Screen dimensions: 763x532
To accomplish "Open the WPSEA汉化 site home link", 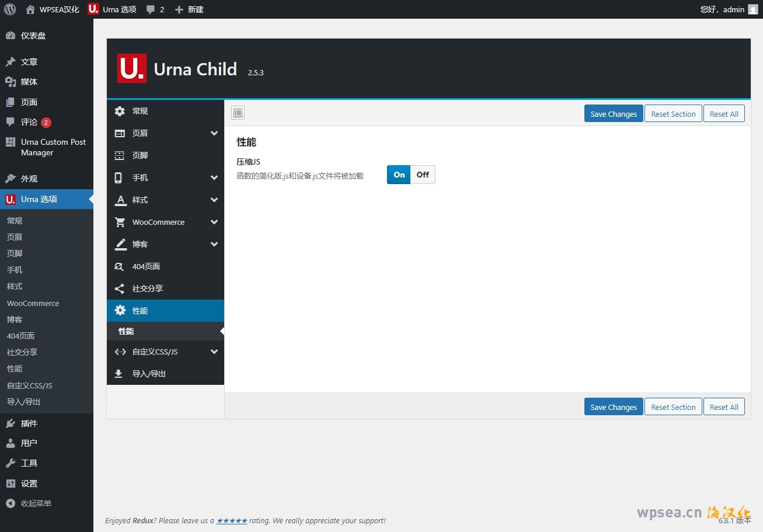I will (x=53, y=9).
